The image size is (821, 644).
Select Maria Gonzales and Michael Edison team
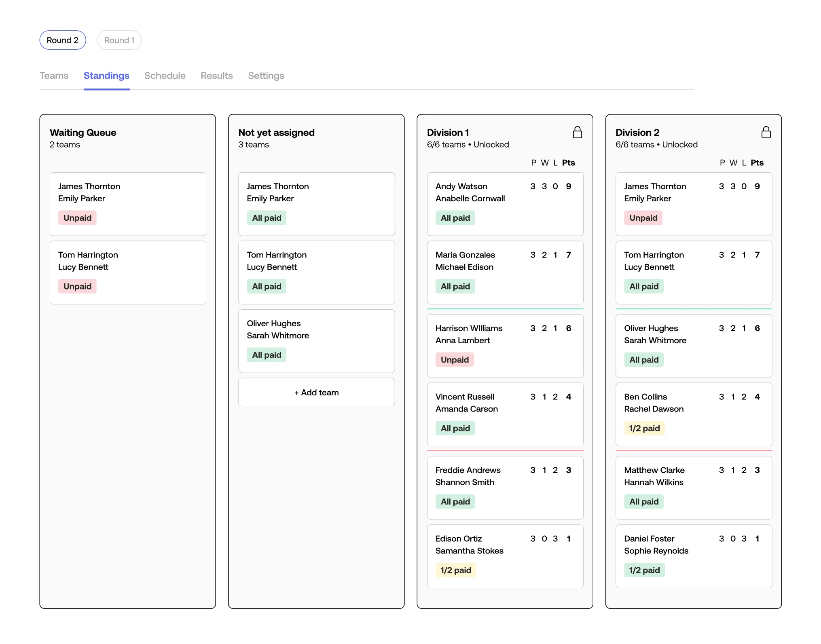tap(505, 272)
